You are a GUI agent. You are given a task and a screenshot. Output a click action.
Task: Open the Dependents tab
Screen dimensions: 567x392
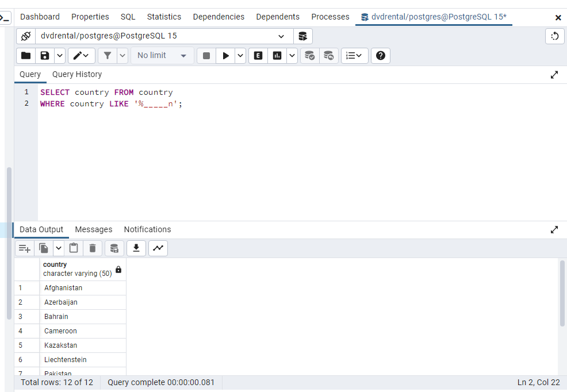pos(278,17)
